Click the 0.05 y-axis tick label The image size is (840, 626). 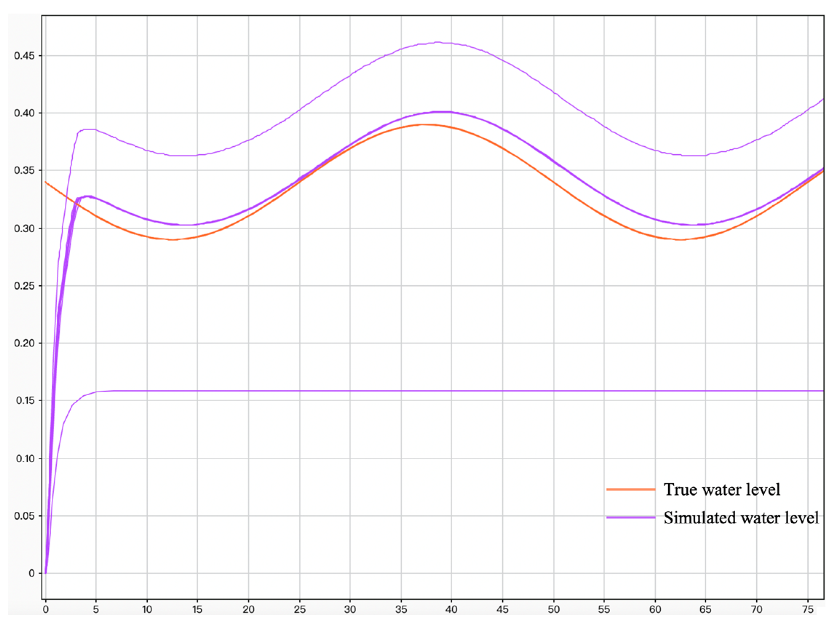[x=24, y=516]
